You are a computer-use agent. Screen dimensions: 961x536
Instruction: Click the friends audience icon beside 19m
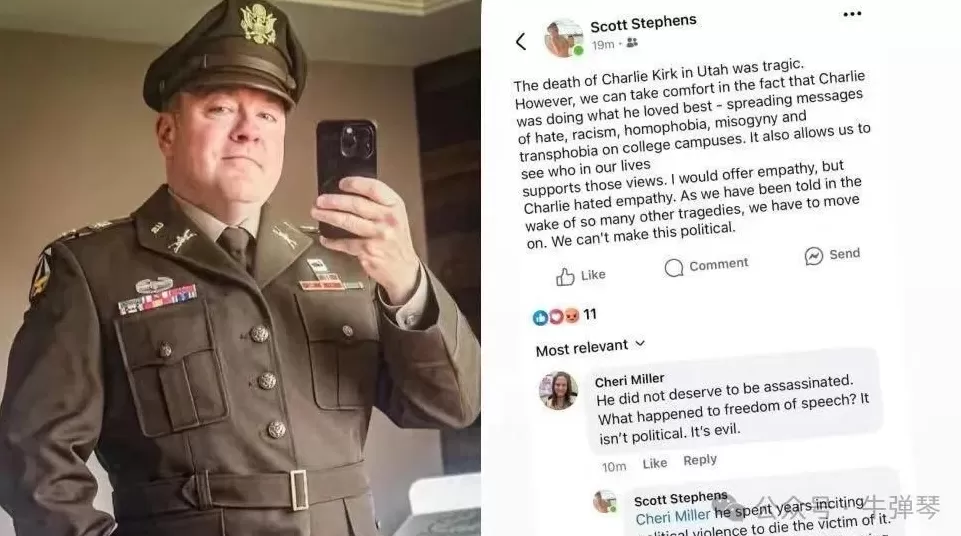[x=632, y=42]
